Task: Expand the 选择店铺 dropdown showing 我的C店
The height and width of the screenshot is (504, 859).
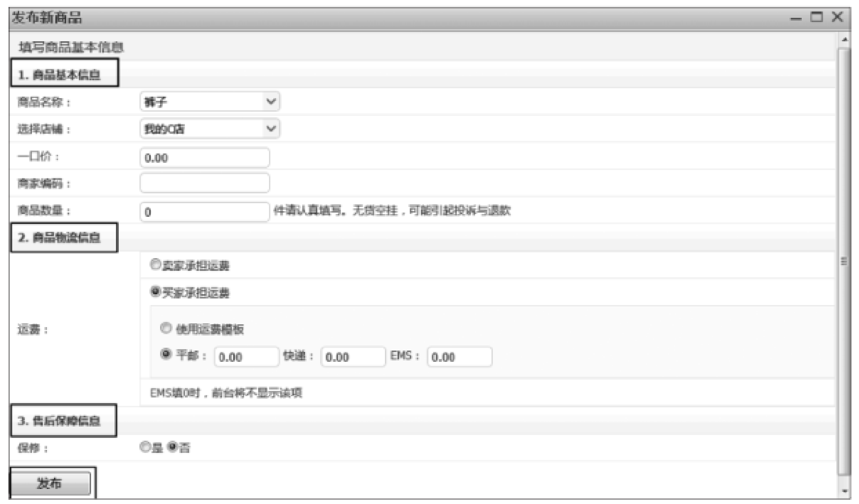Action: coord(210,129)
